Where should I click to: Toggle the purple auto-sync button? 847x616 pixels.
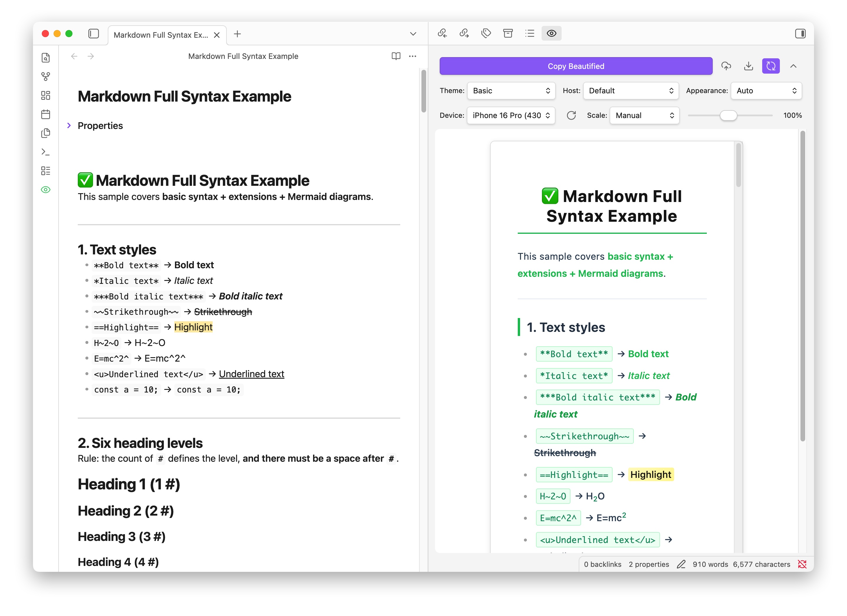click(771, 66)
